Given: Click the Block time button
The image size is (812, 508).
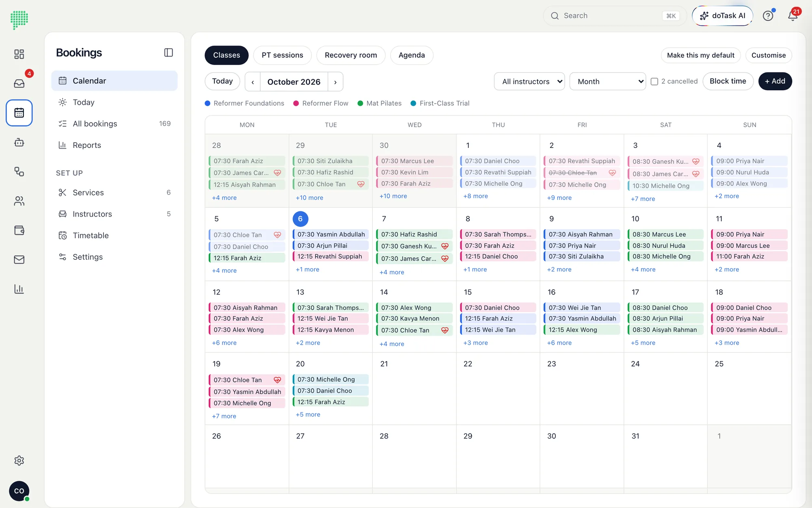Looking at the screenshot, I should (x=728, y=81).
